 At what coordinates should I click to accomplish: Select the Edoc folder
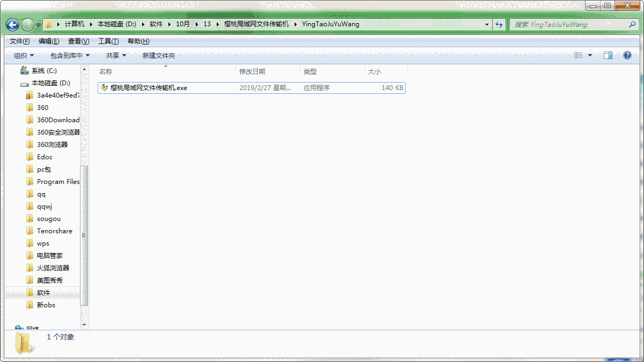45,157
